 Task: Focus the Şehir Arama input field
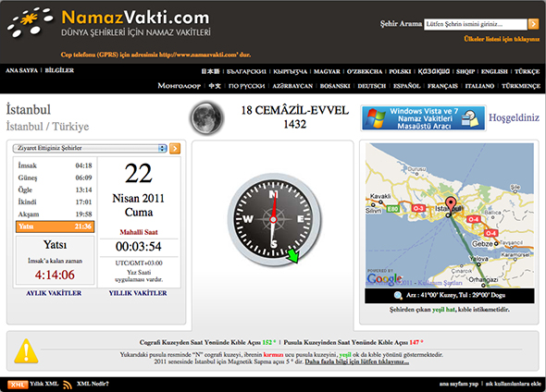click(x=475, y=24)
